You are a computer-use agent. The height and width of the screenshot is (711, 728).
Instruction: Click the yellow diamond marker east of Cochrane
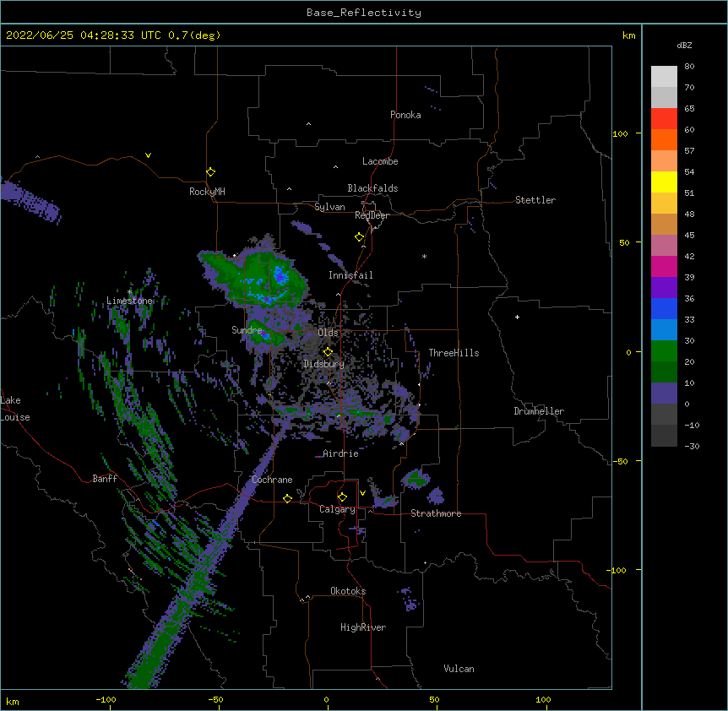pos(287,498)
